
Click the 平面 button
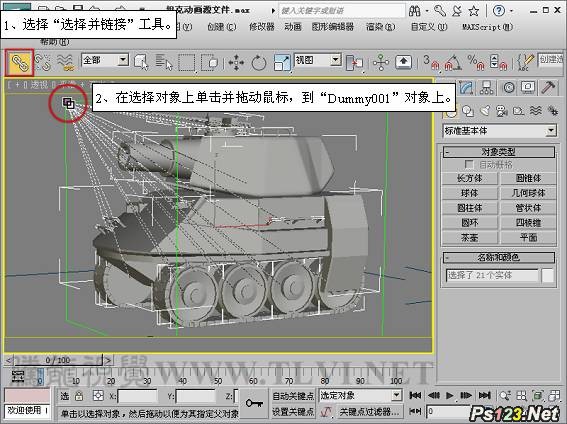click(x=528, y=237)
